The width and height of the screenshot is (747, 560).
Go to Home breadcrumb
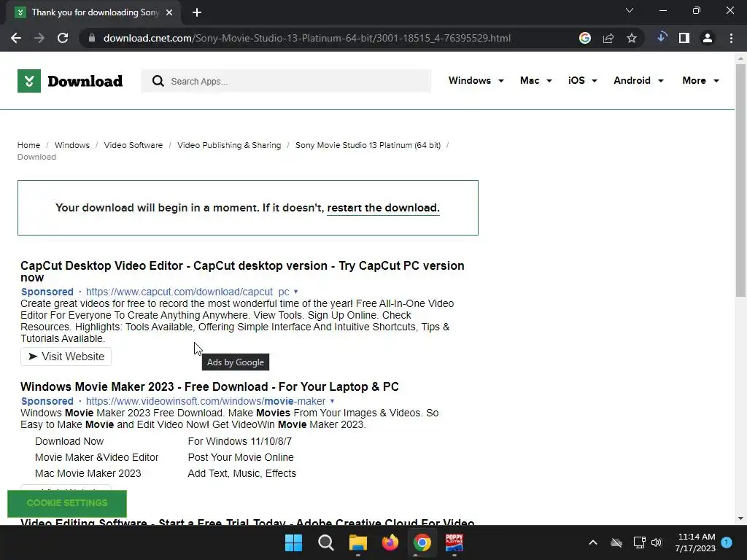[28, 145]
